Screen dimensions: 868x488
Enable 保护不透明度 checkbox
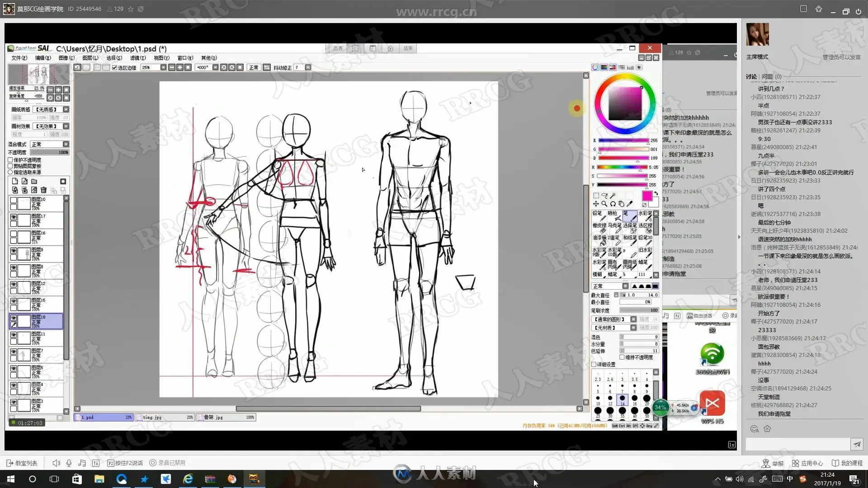(10, 160)
